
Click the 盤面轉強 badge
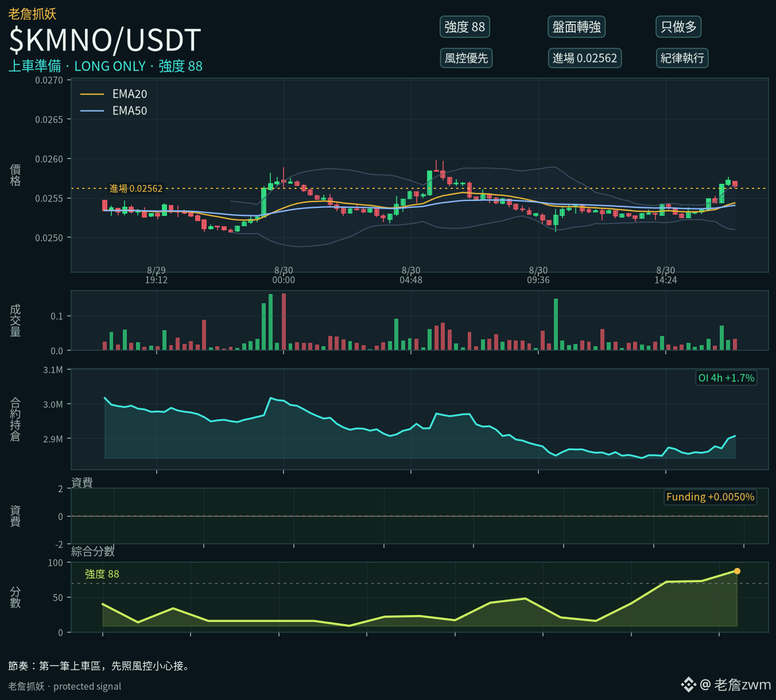[576, 27]
